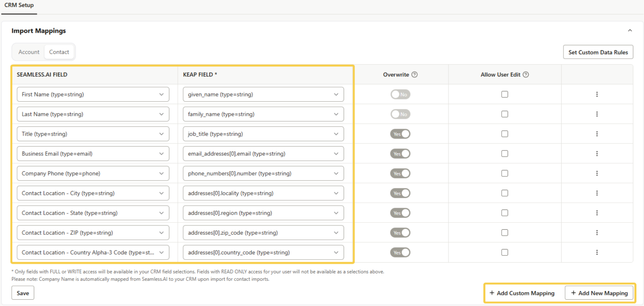Screen dimensions: 644x306
Task: Click the Overwrite help question icon
Action: pos(414,74)
